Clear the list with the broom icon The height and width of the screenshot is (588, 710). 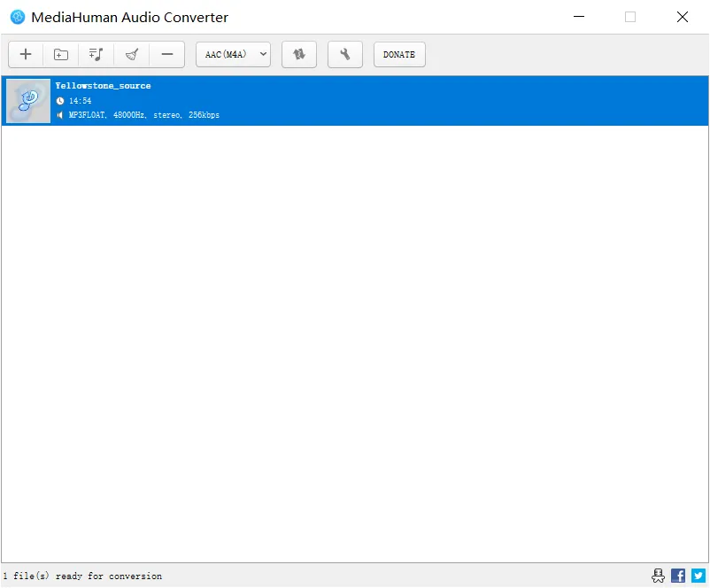[x=132, y=54]
